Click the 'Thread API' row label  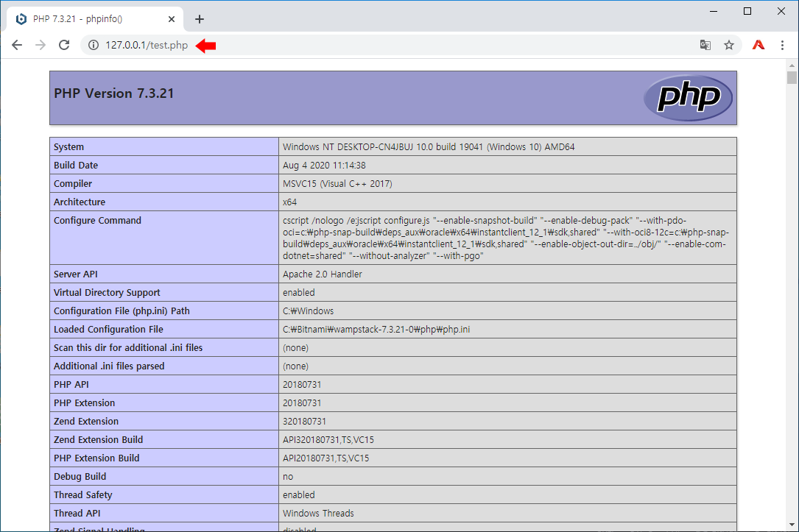pyautogui.click(x=77, y=513)
